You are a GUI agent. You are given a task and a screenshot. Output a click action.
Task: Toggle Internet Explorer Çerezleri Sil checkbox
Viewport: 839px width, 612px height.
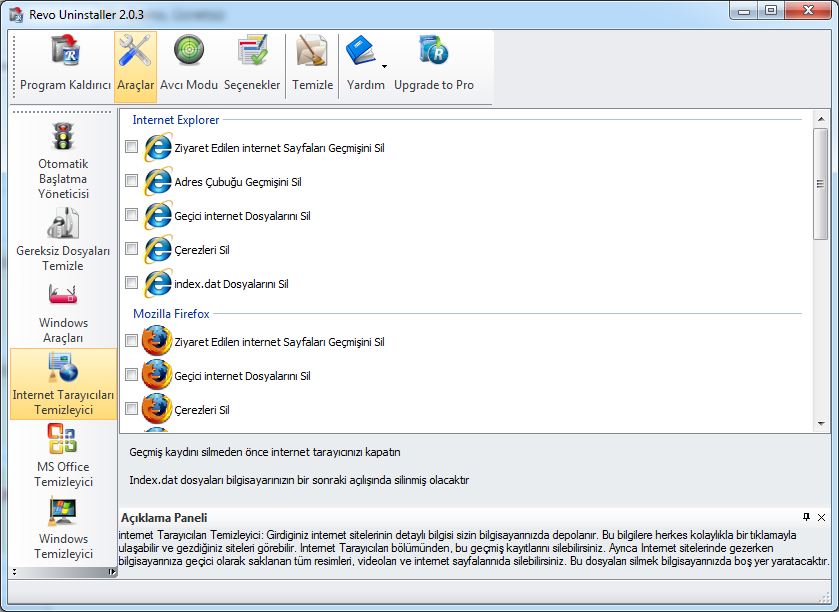point(132,249)
